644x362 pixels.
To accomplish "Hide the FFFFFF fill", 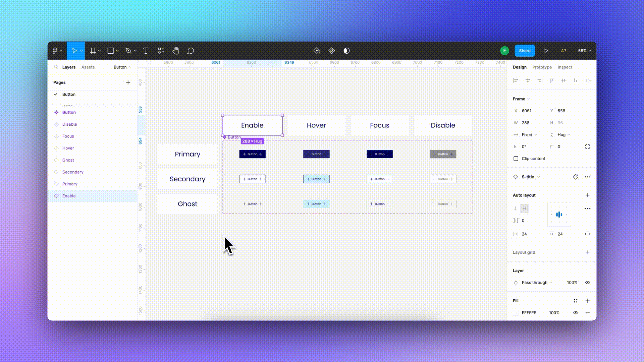I will pyautogui.click(x=576, y=313).
